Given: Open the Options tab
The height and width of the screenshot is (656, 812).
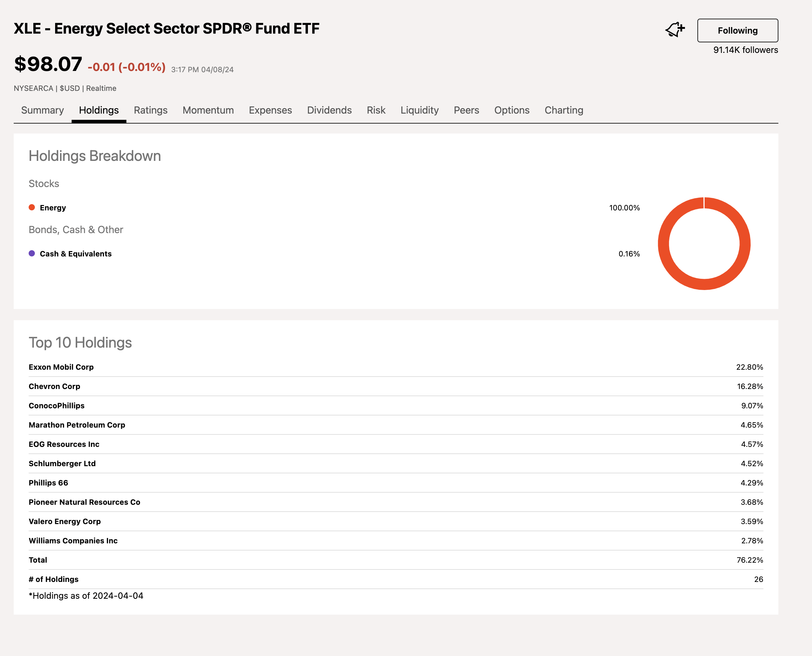Looking at the screenshot, I should pyautogui.click(x=512, y=110).
